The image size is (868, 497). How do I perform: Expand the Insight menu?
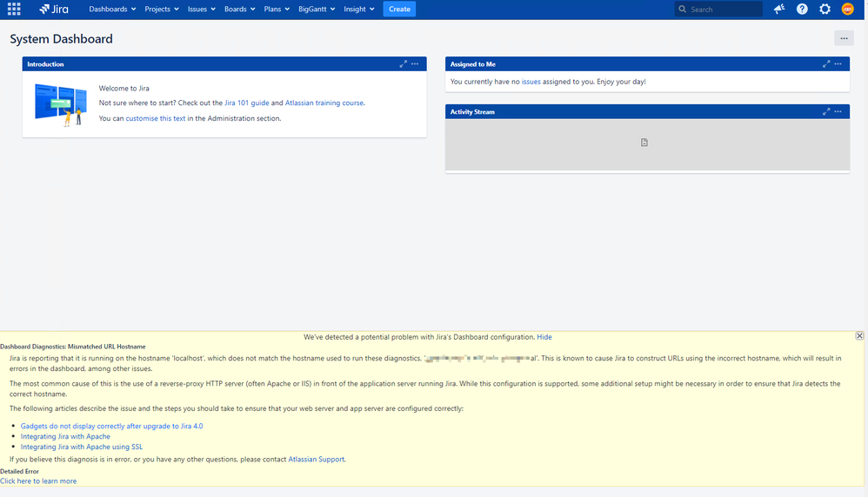(x=358, y=9)
